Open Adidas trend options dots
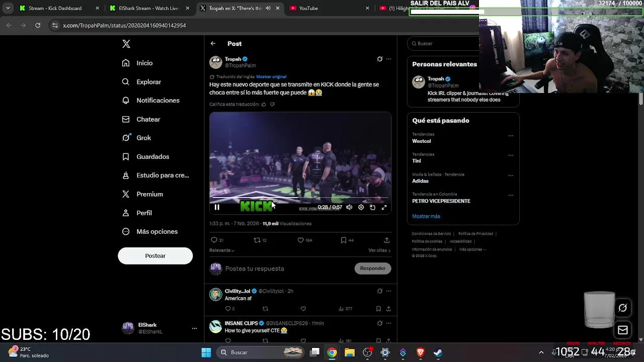The height and width of the screenshot is (362, 644). (511, 175)
